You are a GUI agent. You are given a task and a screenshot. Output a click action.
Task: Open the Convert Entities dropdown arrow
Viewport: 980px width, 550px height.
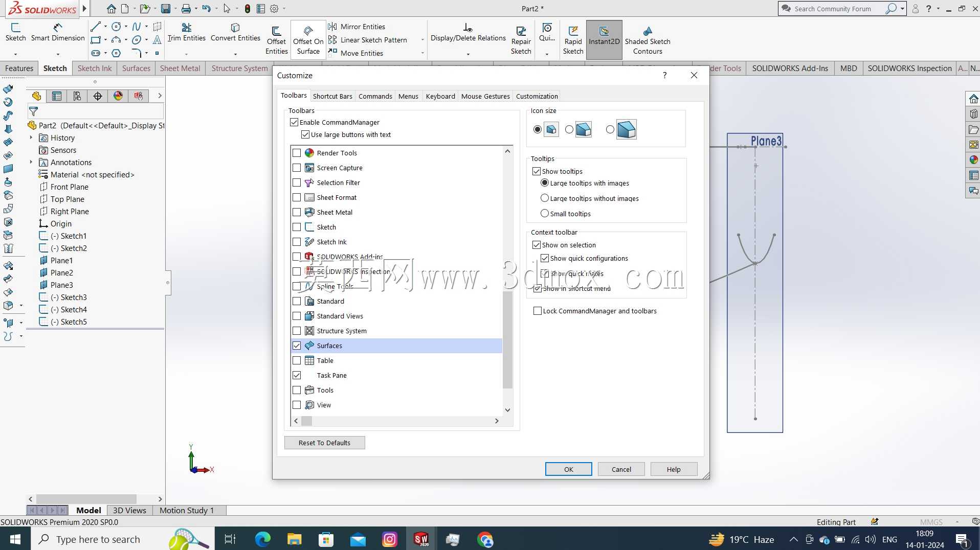click(x=235, y=54)
